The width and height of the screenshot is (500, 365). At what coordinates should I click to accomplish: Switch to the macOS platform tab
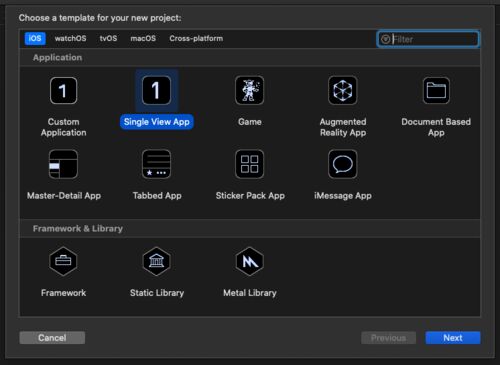(x=143, y=38)
